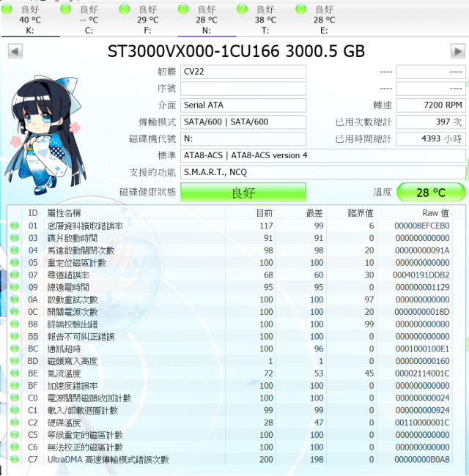The image size is (469, 476).
Task: Click the green status icon for row BD
Action: point(15,360)
